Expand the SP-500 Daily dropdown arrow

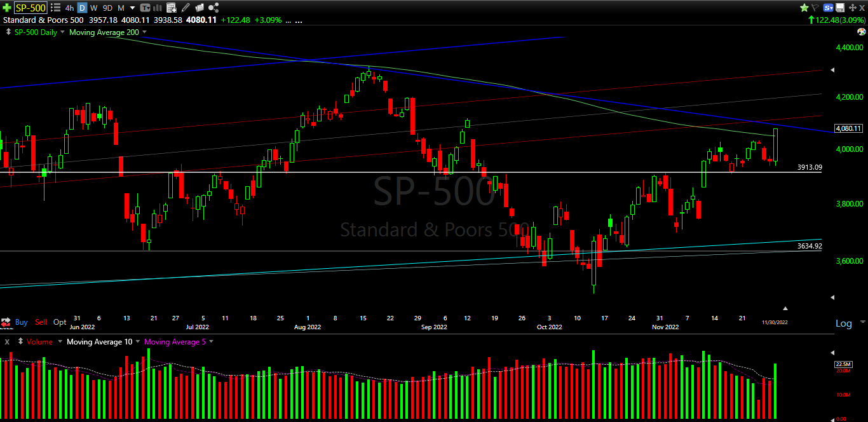pos(62,32)
